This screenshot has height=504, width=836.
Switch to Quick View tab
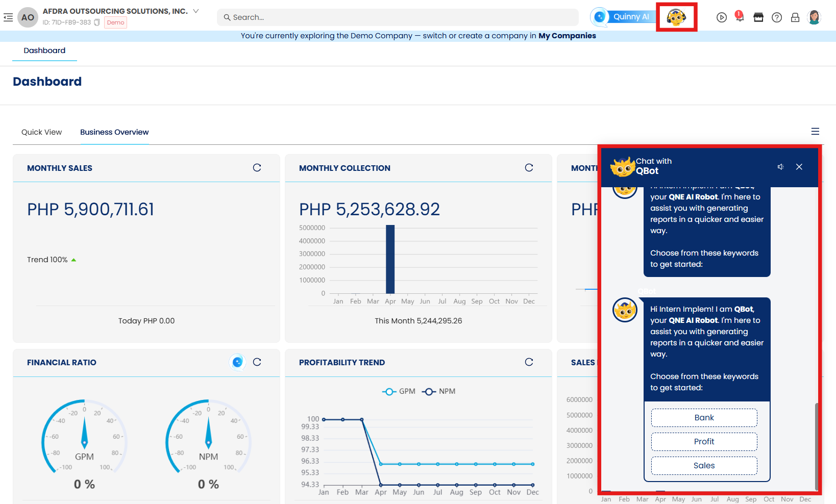click(x=41, y=132)
